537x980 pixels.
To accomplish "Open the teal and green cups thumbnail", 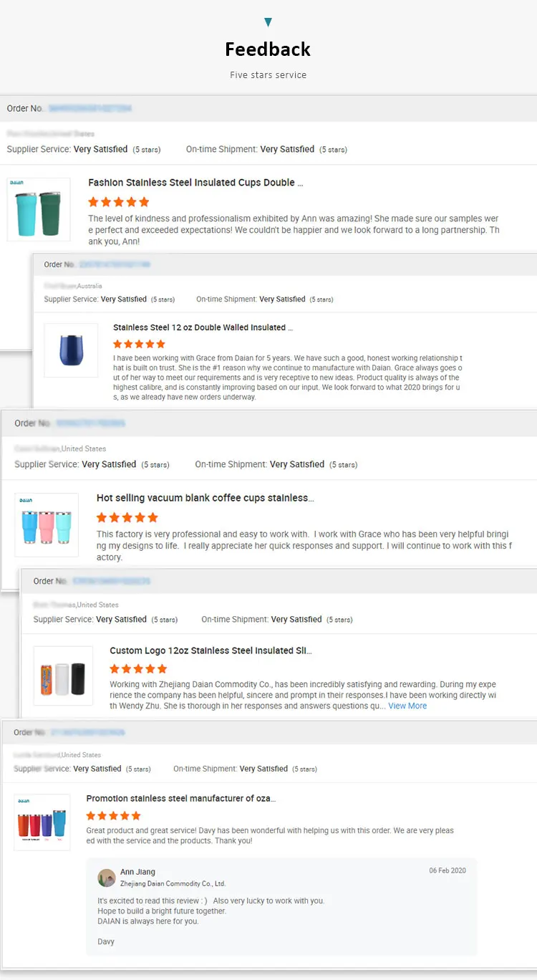I will click(x=39, y=209).
